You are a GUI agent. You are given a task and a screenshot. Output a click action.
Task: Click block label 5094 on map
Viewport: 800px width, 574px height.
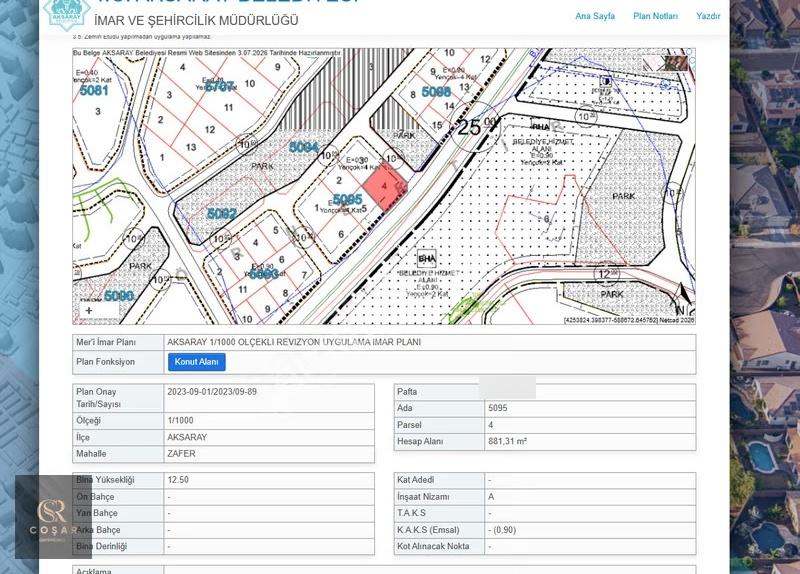[x=304, y=147]
